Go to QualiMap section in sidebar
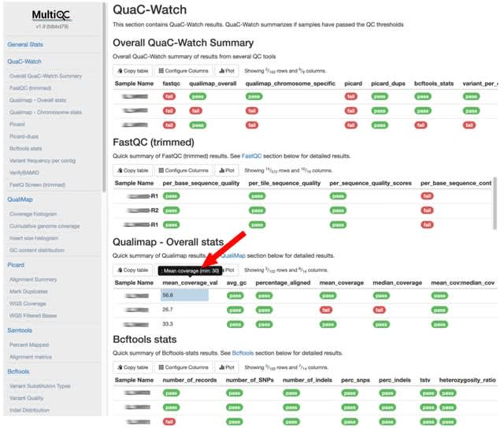This screenshot has width=504, height=428. click(20, 199)
